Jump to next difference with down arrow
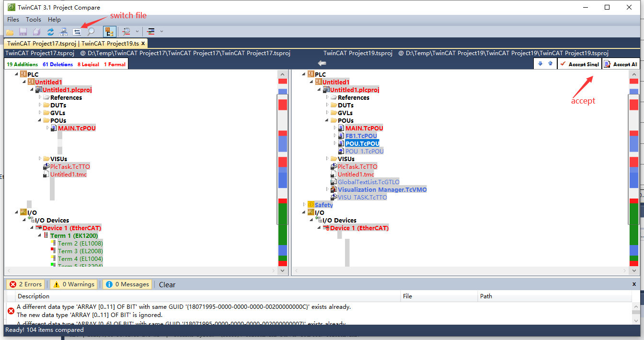Viewport: 644px width, 340px height. [x=540, y=64]
